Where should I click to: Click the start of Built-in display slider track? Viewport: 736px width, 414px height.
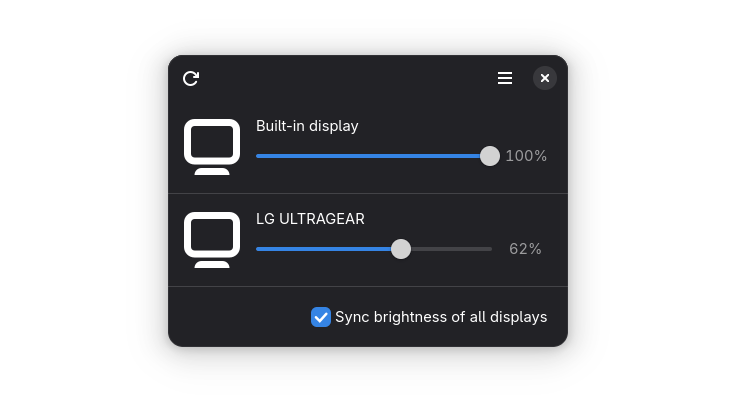pos(258,156)
